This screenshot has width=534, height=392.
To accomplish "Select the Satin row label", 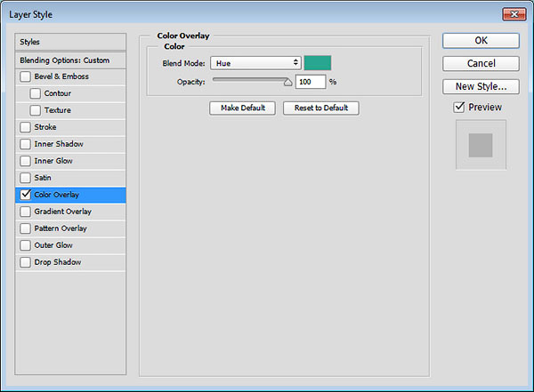I will coord(43,178).
